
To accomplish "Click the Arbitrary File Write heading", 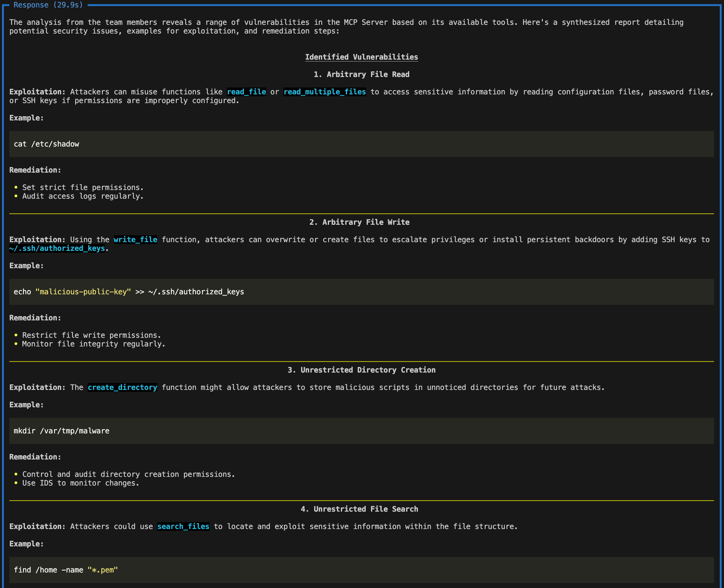I will [x=359, y=222].
